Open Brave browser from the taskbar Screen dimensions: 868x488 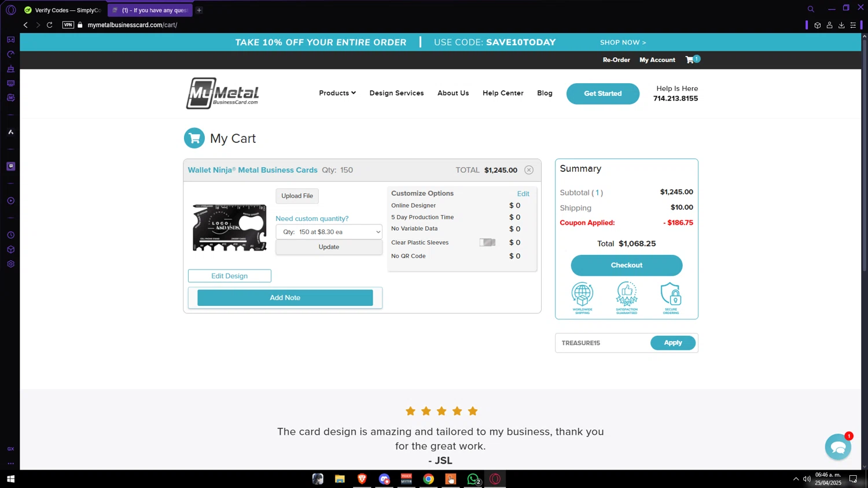(x=362, y=479)
